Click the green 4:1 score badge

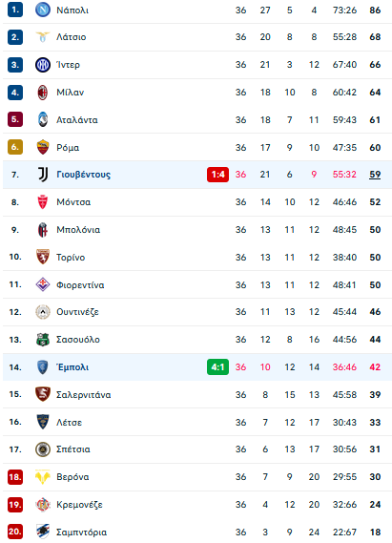coord(217,367)
